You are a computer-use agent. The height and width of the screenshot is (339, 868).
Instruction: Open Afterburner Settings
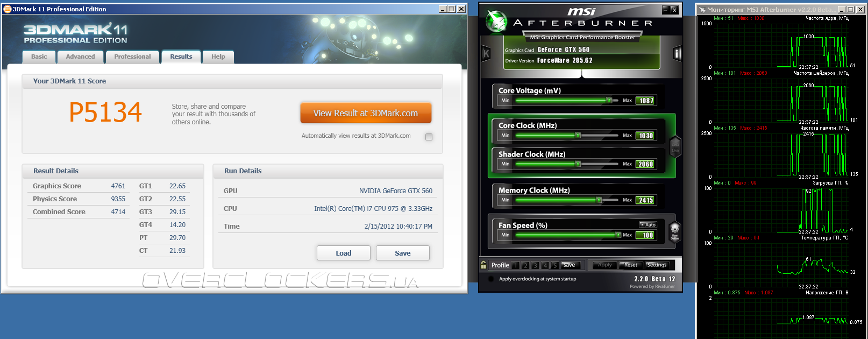(x=656, y=265)
